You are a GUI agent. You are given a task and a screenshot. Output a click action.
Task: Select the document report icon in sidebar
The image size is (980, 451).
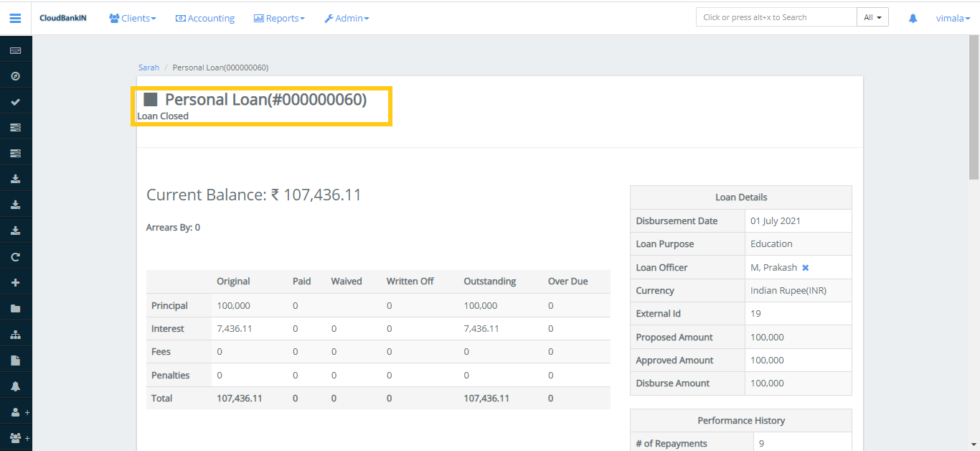coord(15,359)
